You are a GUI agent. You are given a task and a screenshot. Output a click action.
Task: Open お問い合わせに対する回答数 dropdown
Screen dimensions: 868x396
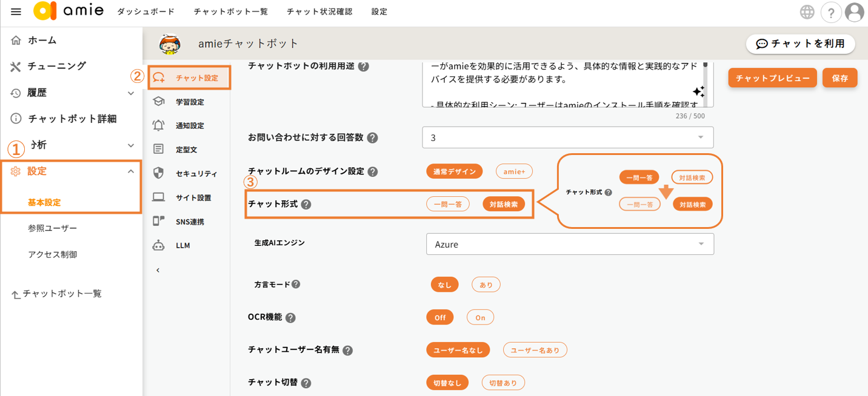pyautogui.click(x=567, y=137)
